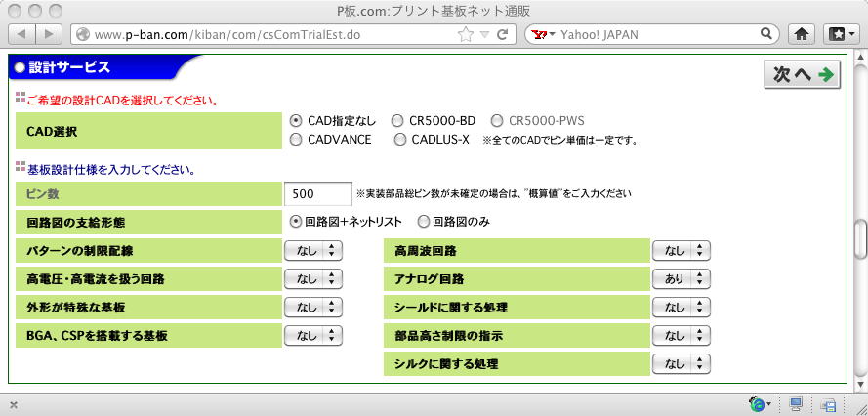Click the globe add-on icon in status bar

(x=757, y=404)
